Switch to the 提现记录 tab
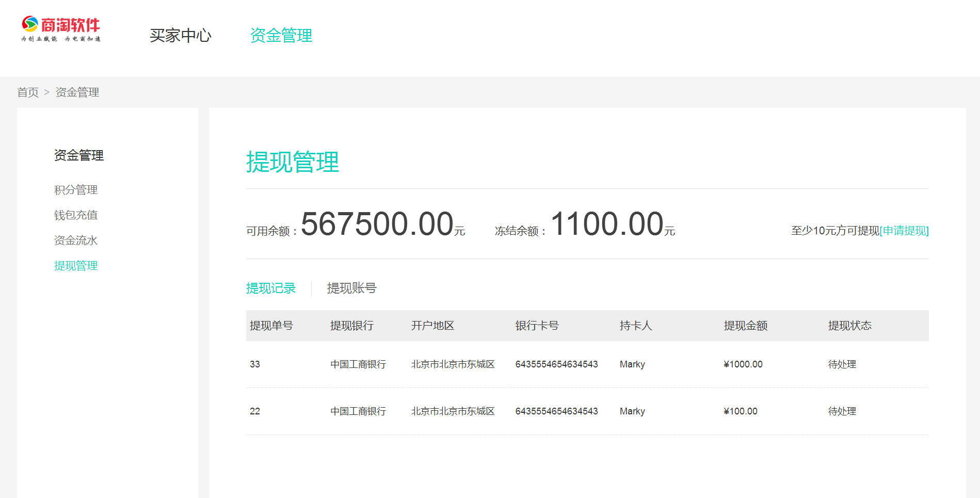 pos(271,288)
